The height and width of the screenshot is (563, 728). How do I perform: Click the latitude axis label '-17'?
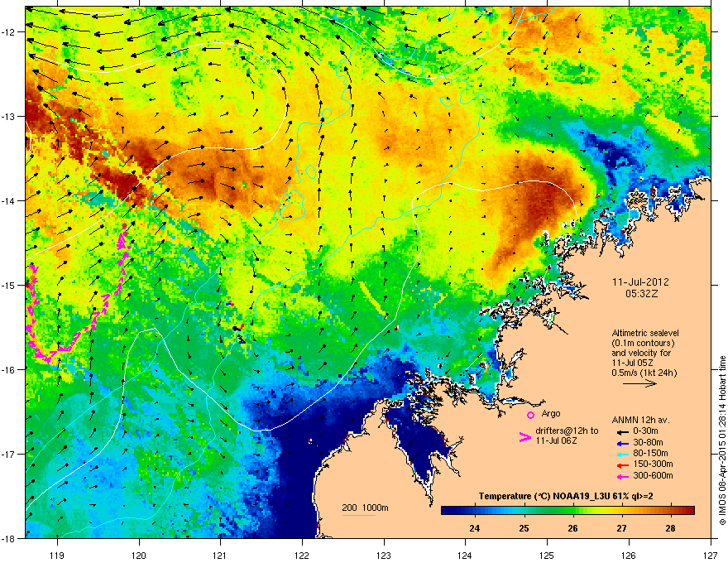(x=8, y=454)
